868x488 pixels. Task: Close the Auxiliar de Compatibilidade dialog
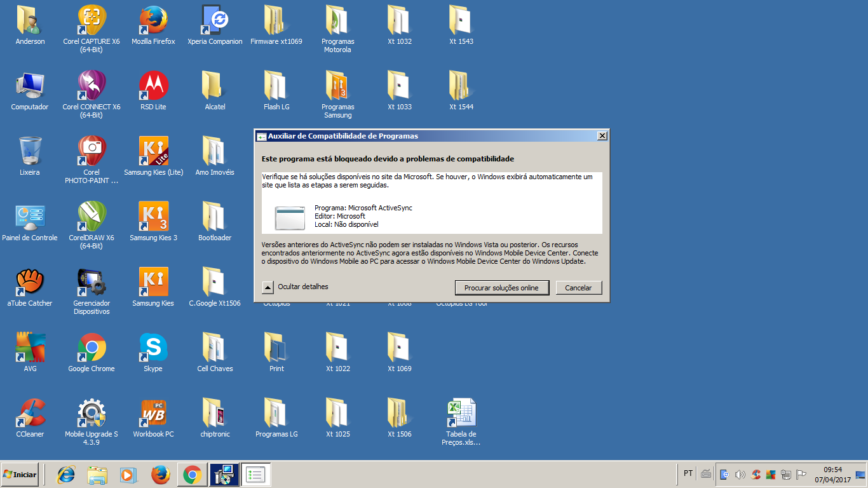(602, 136)
